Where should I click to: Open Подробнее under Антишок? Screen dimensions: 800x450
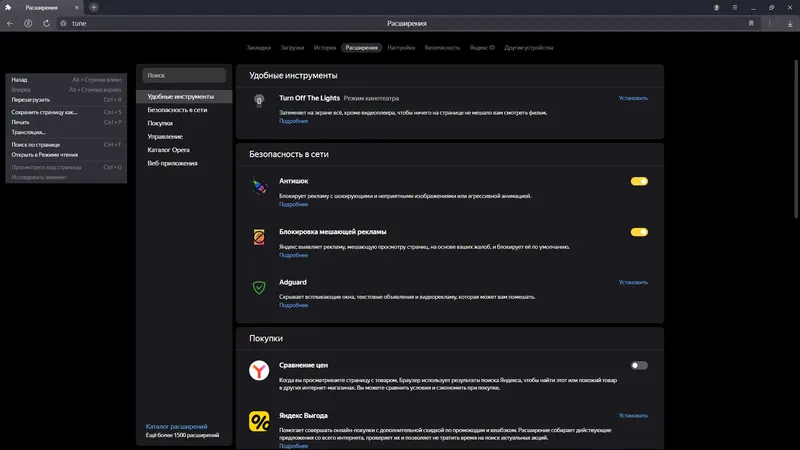point(293,205)
